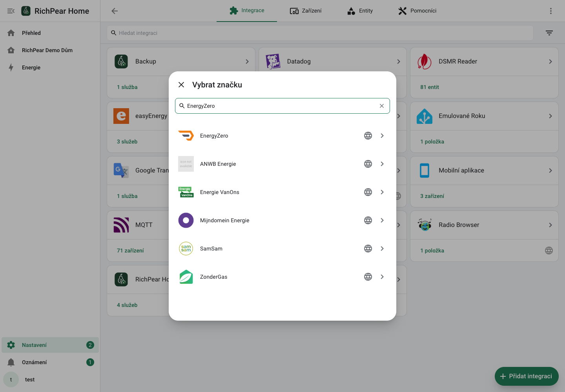Switch to the Pomocníci tab

(417, 11)
